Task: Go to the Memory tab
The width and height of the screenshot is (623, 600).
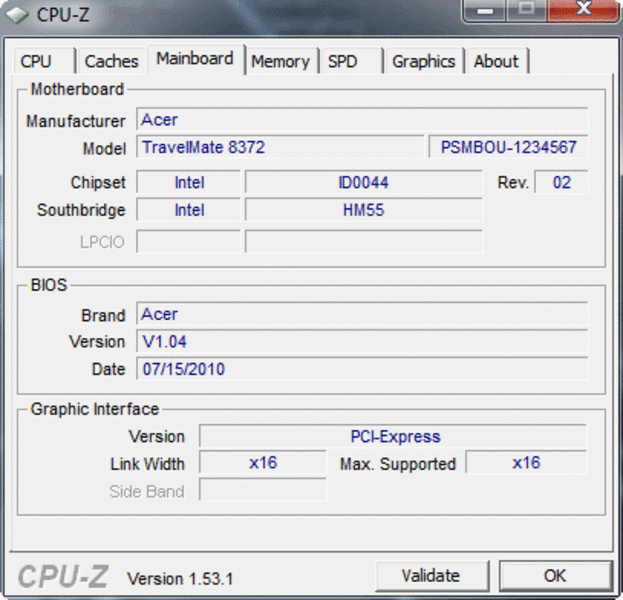Action: coord(281,61)
